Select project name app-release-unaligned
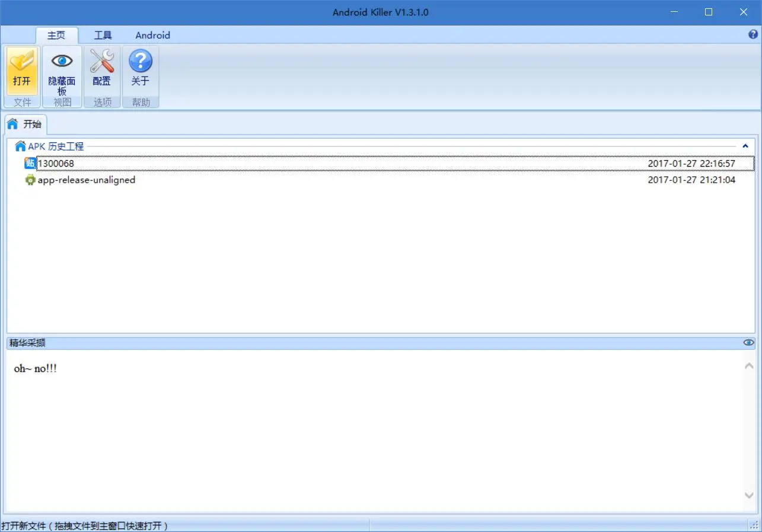This screenshot has width=762, height=532. tap(87, 180)
